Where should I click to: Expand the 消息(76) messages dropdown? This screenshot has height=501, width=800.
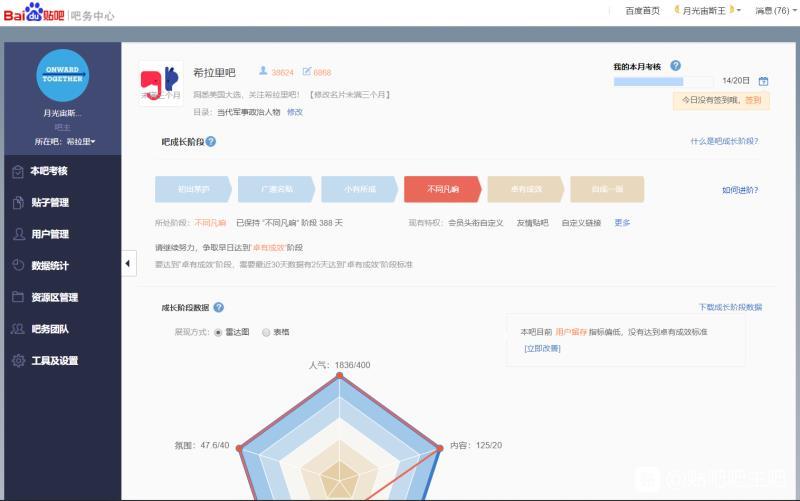click(x=773, y=11)
